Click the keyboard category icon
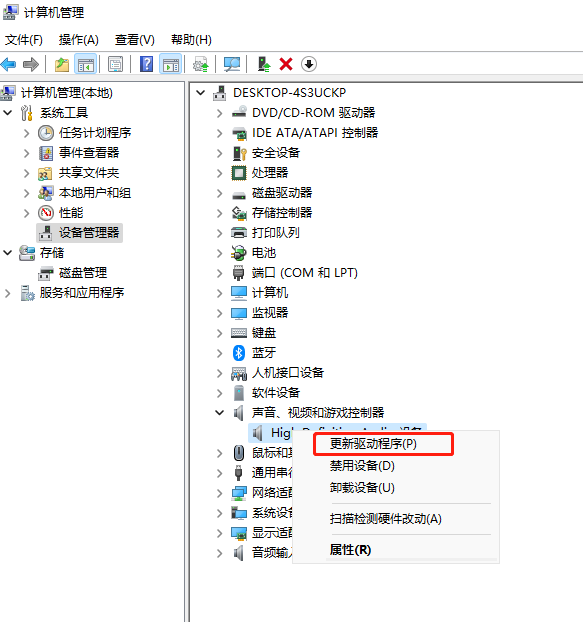583x622 pixels. (x=239, y=333)
